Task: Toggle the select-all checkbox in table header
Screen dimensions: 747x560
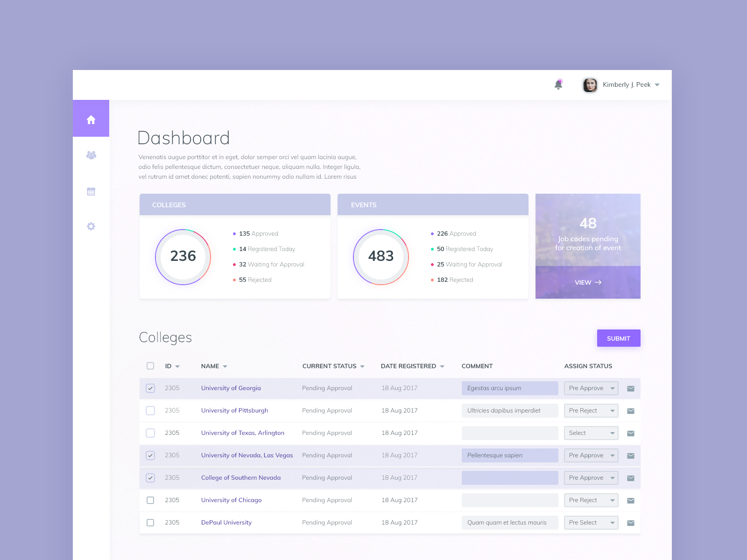Action: point(150,366)
